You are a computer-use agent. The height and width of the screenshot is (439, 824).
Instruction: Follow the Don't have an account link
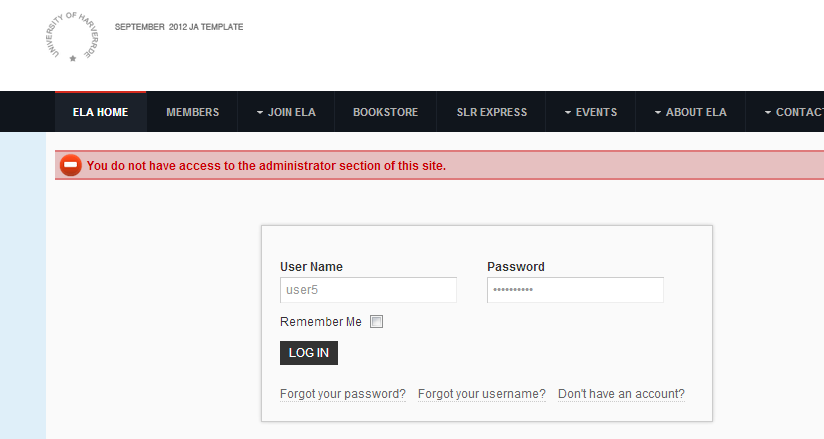pos(621,394)
